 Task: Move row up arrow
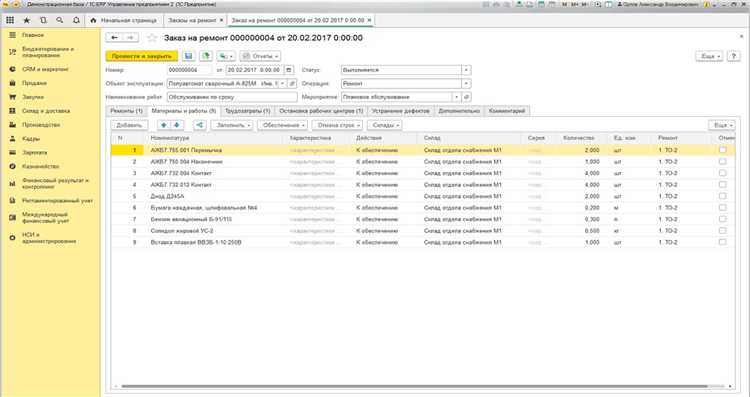pos(164,125)
